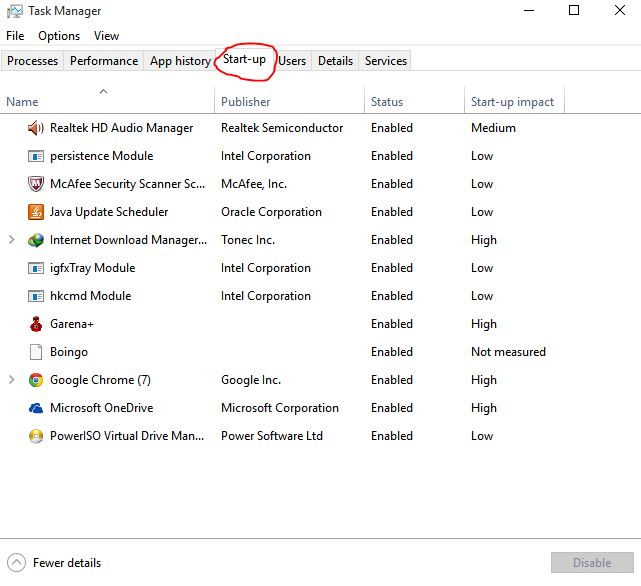Click the Medium start-up impact value
Screen dimensions: 641x586
tap(493, 128)
